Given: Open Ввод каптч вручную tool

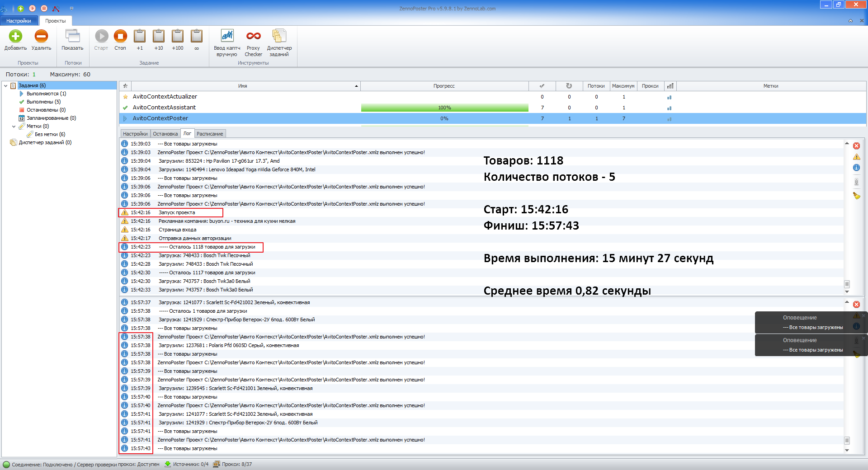Looking at the screenshot, I should 227,43.
